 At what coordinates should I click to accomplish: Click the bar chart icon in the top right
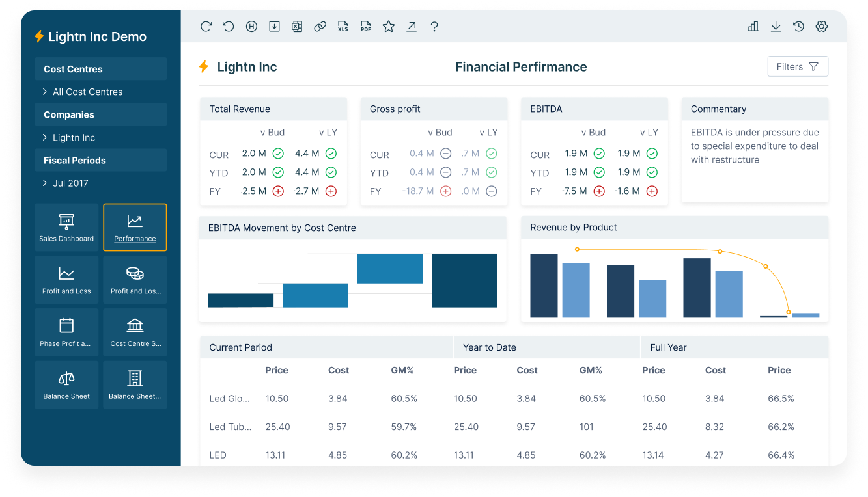[x=753, y=27]
